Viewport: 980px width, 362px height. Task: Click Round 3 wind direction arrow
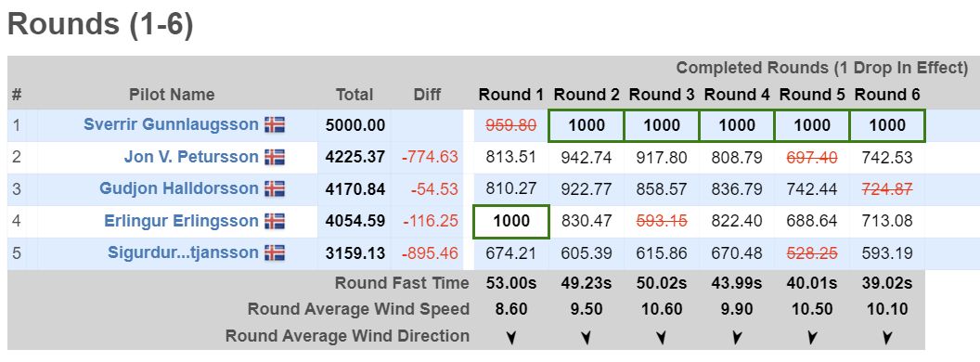tap(662, 338)
